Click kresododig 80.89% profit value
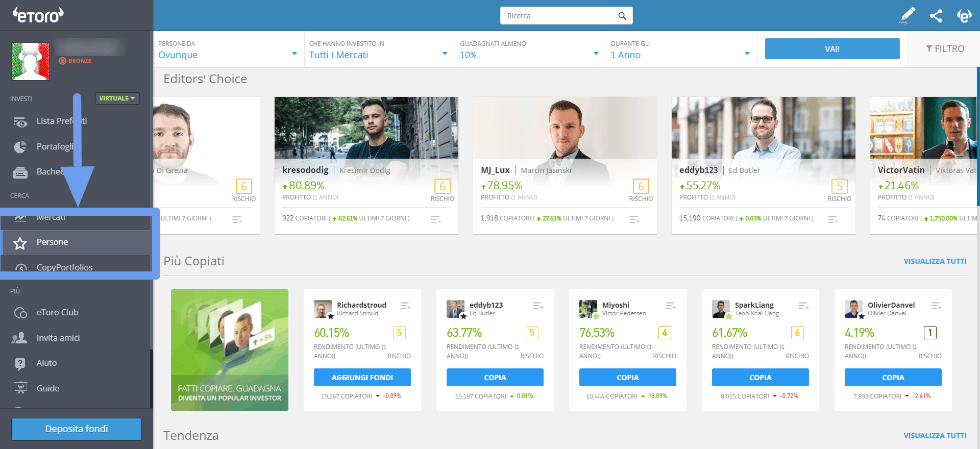This screenshot has width=980, height=449. point(307,186)
